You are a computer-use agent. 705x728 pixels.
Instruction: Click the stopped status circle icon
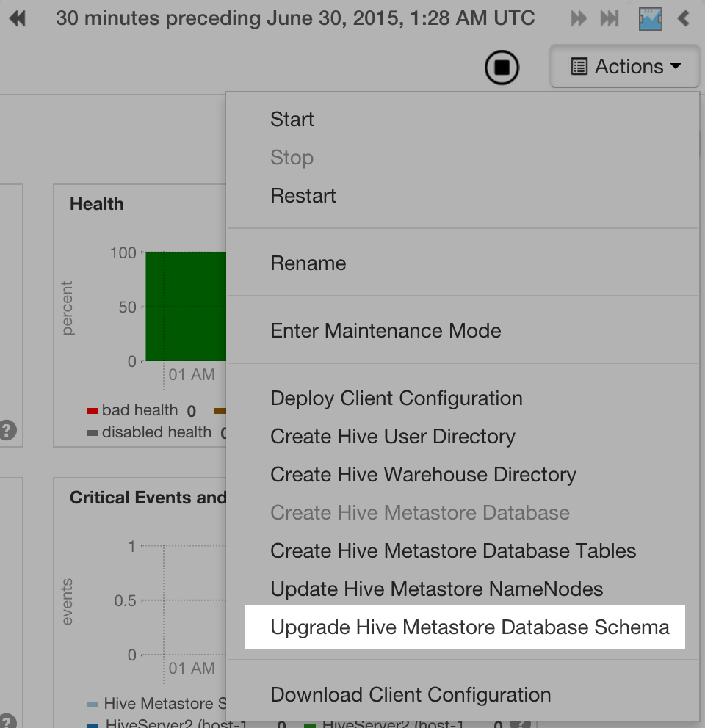(x=502, y=68)
